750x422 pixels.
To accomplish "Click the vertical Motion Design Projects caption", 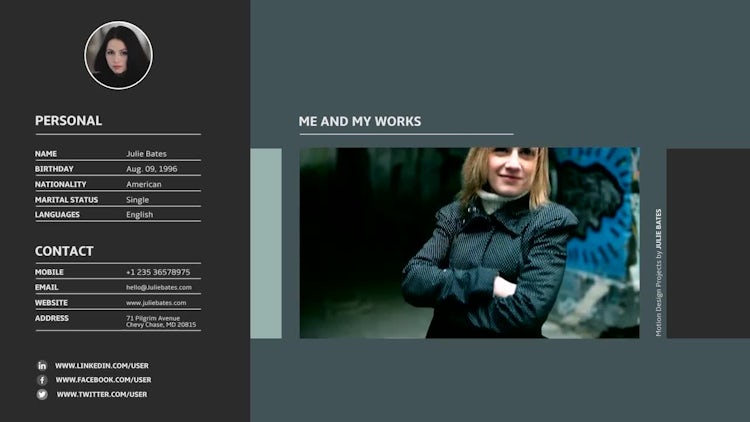I will pyautogui.click(x=658, y=272).
